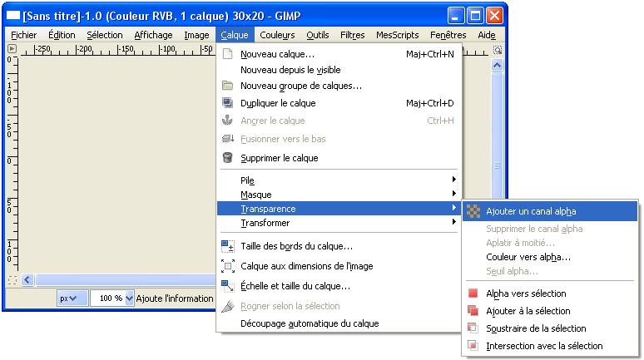Click the Nouveau groupe de calques folder icon
This screenshot has width=644, height=360.
(227, 86)
